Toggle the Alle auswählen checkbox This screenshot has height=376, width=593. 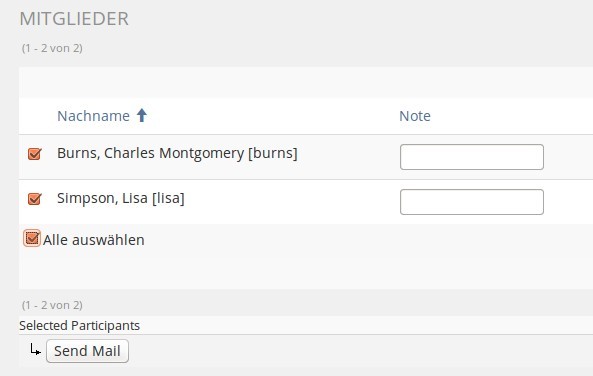32,238
